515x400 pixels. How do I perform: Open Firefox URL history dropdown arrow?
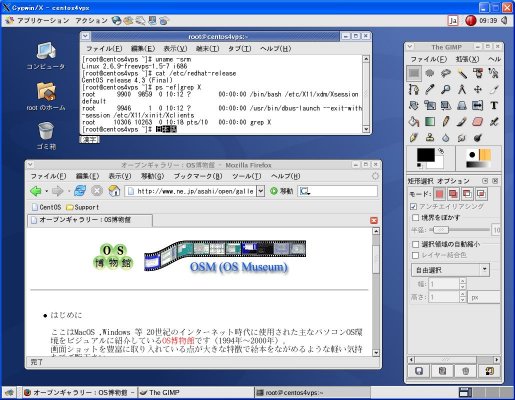pos(261,191)
